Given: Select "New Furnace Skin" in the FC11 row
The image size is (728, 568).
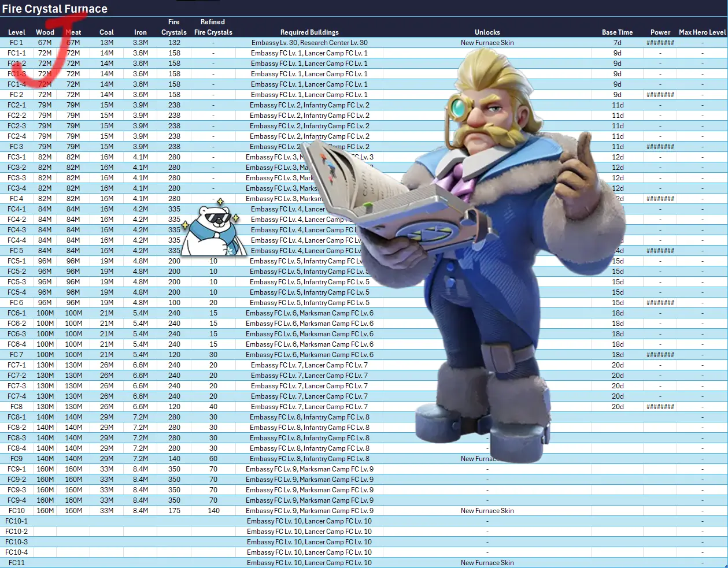Looking at the screenshot, I should click(x=487, y=563).
